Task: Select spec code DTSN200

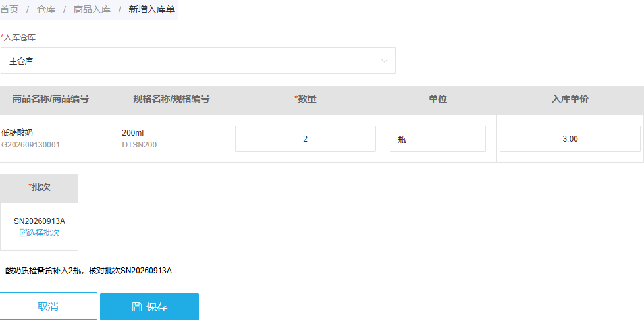Action: pyautogui.click(x=139, y=145)
